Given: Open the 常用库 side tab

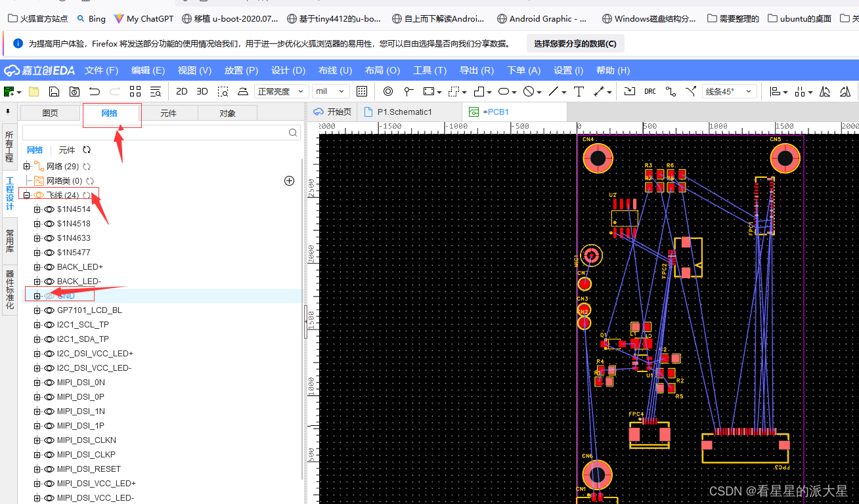Looking at the screenshot, I should click(9, 242).
